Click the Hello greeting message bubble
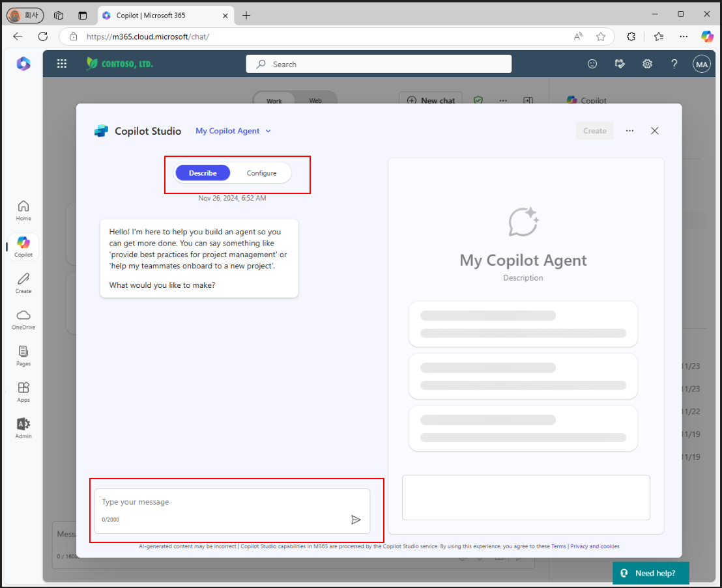The width and height of the screenshot is (722, 588). pos(199,259)
